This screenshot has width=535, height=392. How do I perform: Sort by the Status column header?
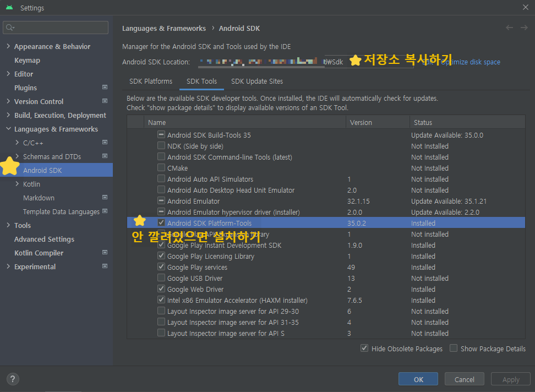[x=467, y=122]
